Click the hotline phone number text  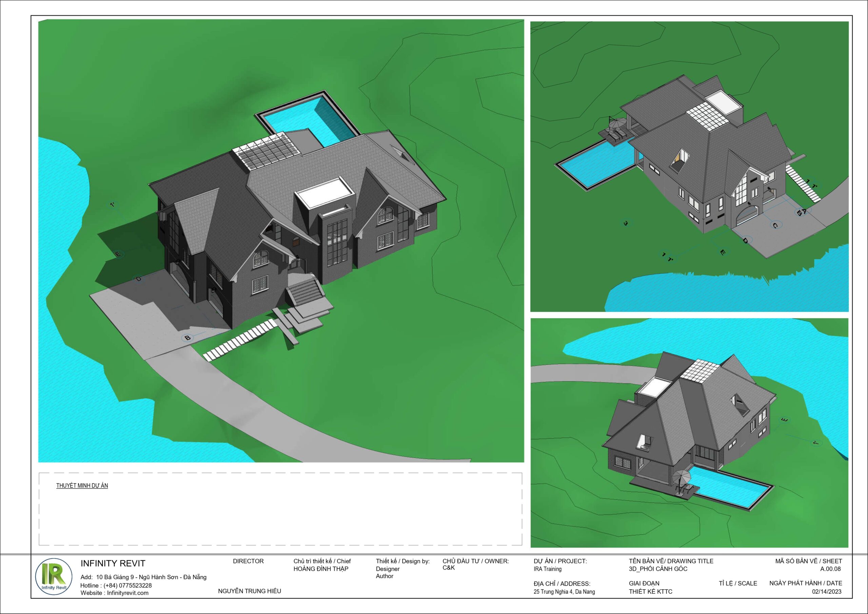(x=127, y=585)
